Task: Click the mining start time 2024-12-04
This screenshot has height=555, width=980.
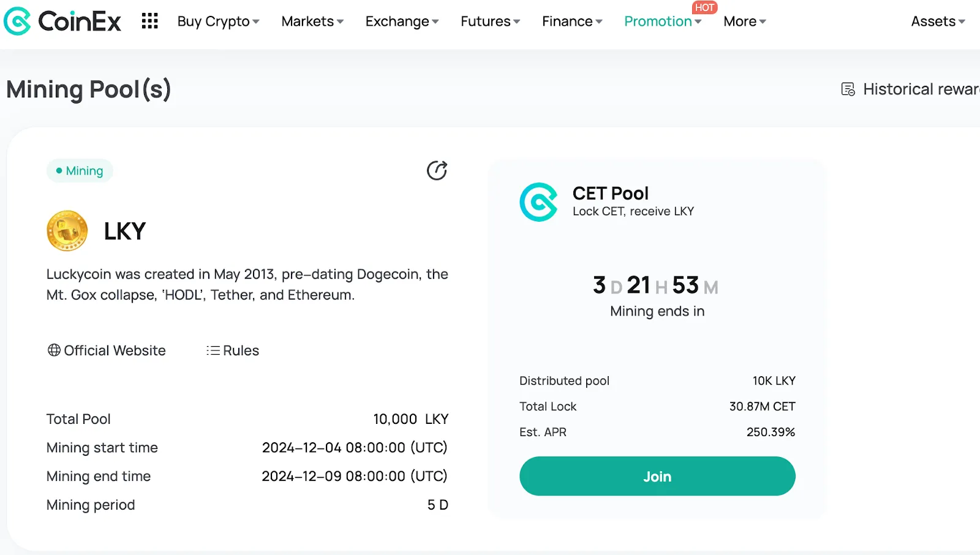Action: point(355,448)
